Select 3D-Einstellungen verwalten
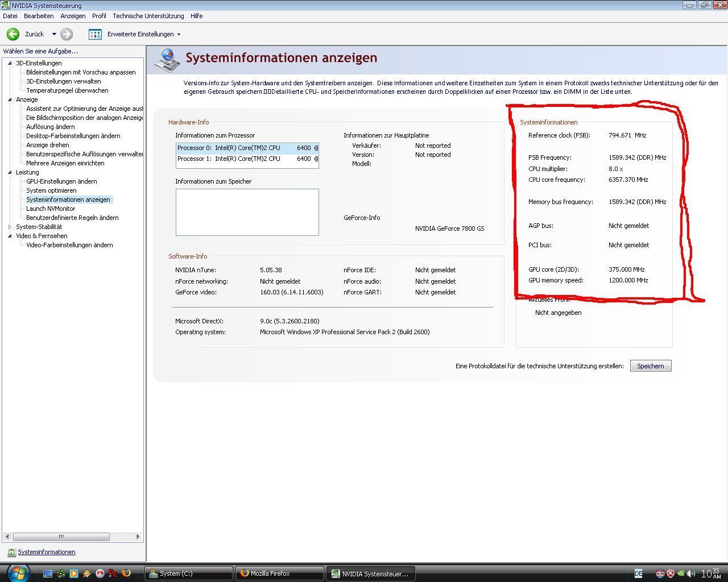The image size is (728, 582). (63, 81)
